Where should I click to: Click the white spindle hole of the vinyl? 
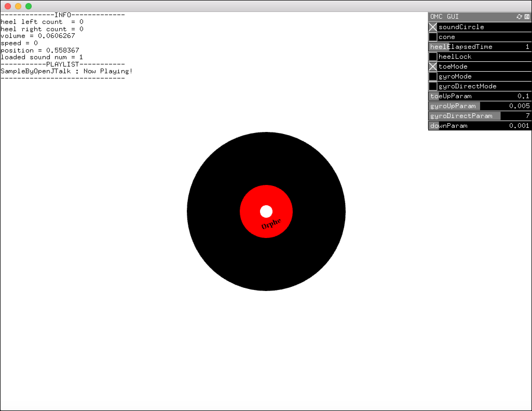click(x=266, y=212)
